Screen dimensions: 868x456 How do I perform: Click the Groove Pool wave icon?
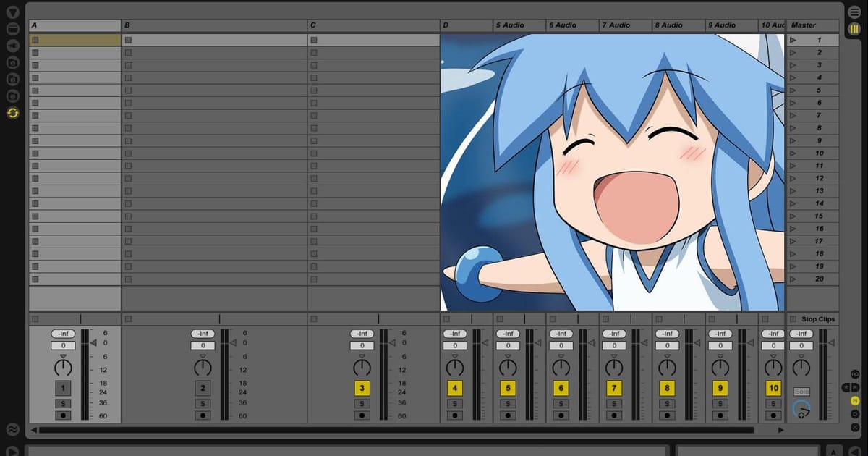pos(12,428)
